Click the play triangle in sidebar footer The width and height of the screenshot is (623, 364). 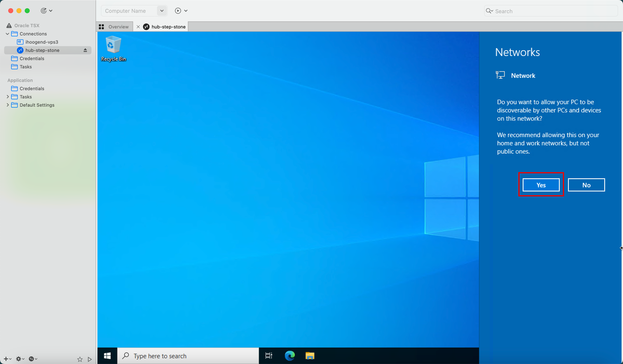pyautogui.click(x=90, y=359)
